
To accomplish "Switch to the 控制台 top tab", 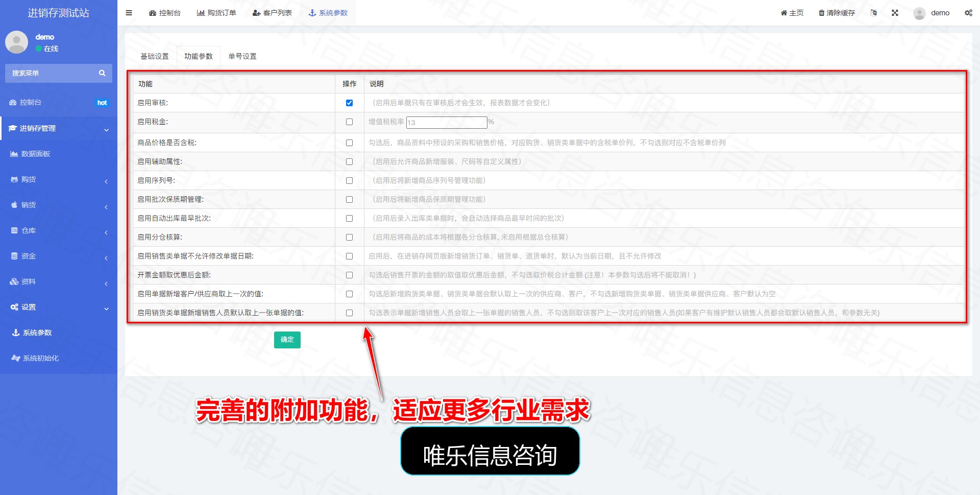I will pyautogui.click(x=164, y=13).
